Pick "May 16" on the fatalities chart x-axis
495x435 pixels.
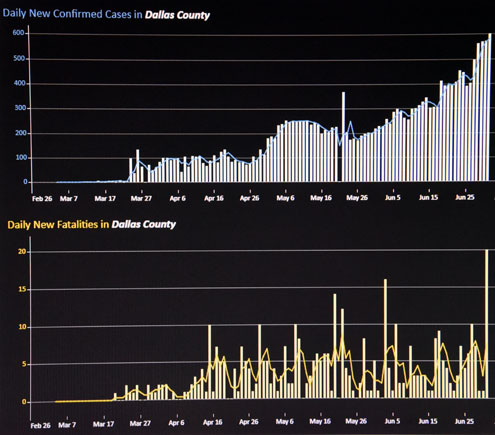coord(320,421)
